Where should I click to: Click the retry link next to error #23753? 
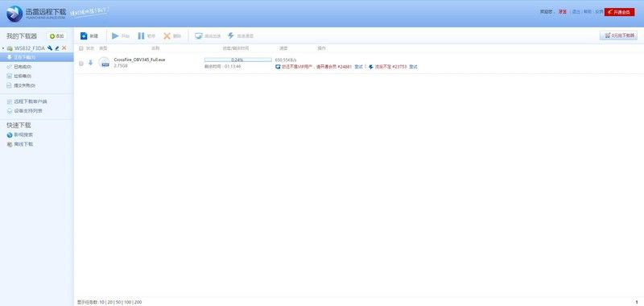coord(413,67)
